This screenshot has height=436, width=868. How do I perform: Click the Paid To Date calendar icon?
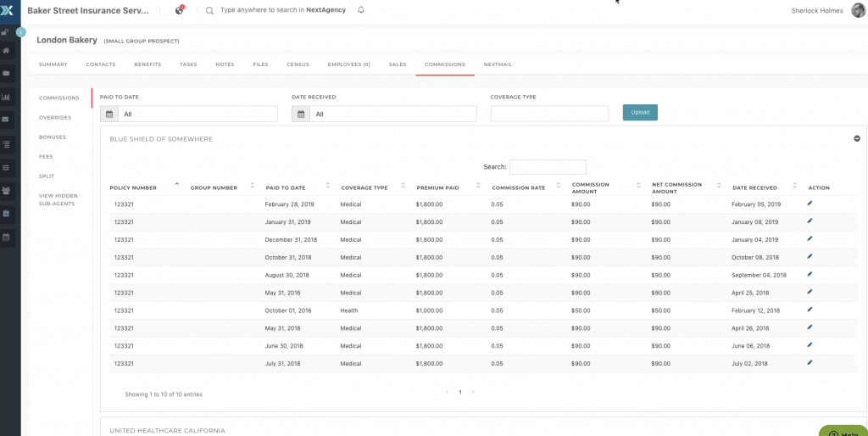click(x=108, y=114)
